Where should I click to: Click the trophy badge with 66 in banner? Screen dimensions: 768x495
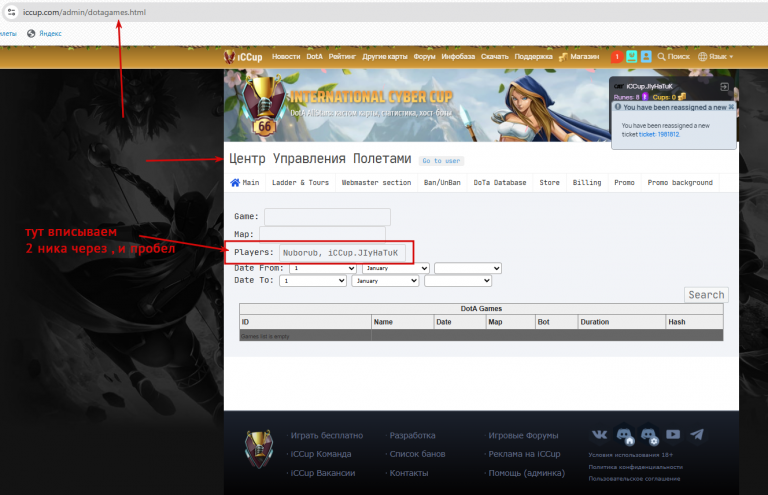point(264,107)
